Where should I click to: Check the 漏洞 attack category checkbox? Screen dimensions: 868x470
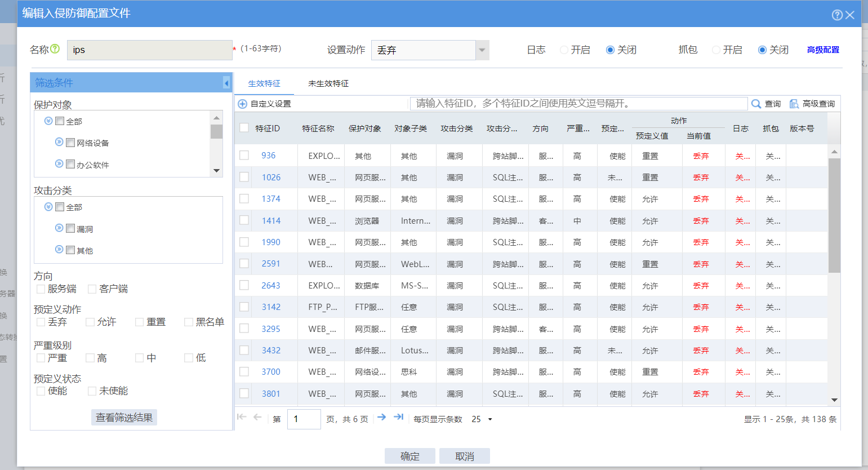pos(70,229)
